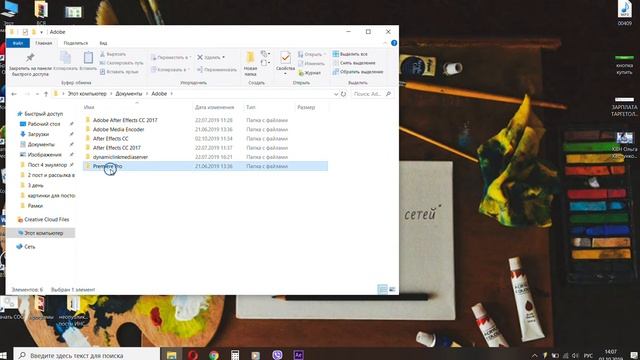Switch to large icons view in status bar
Viewport: 640px width, 360px height.
tap(392, 289)
